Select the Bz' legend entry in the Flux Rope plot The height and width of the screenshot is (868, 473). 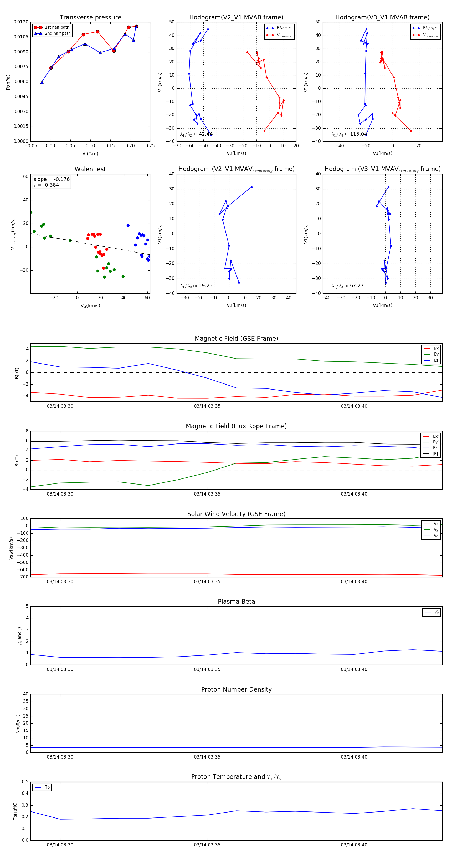click(x=431, y=448)
